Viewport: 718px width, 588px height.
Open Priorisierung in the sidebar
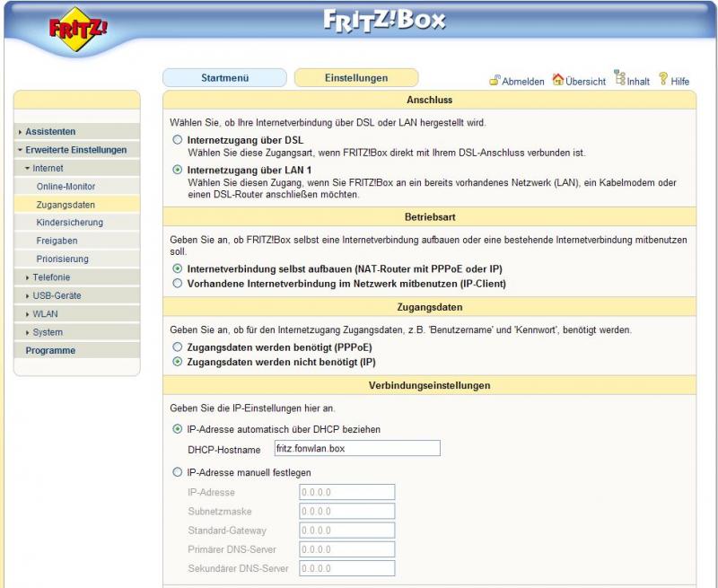77,259
